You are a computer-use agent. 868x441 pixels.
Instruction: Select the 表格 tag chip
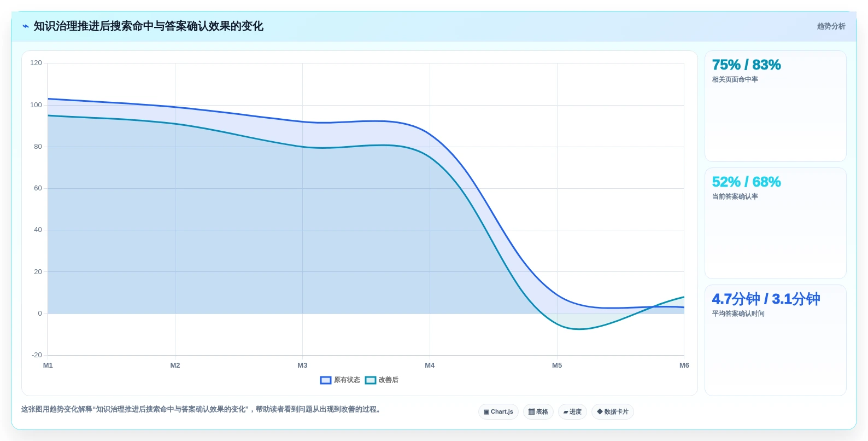(538, 412)
